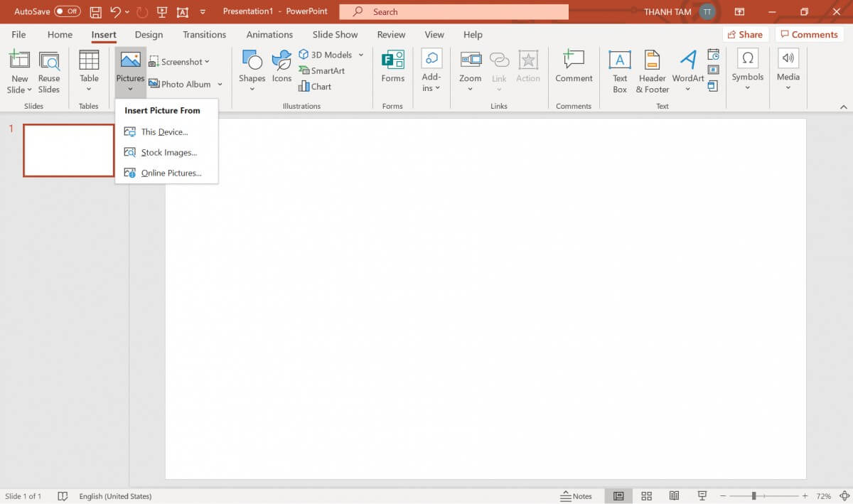Insert a new Comment from the ribbon
This screenshot has height=504, width=853.
pos(574,67)
